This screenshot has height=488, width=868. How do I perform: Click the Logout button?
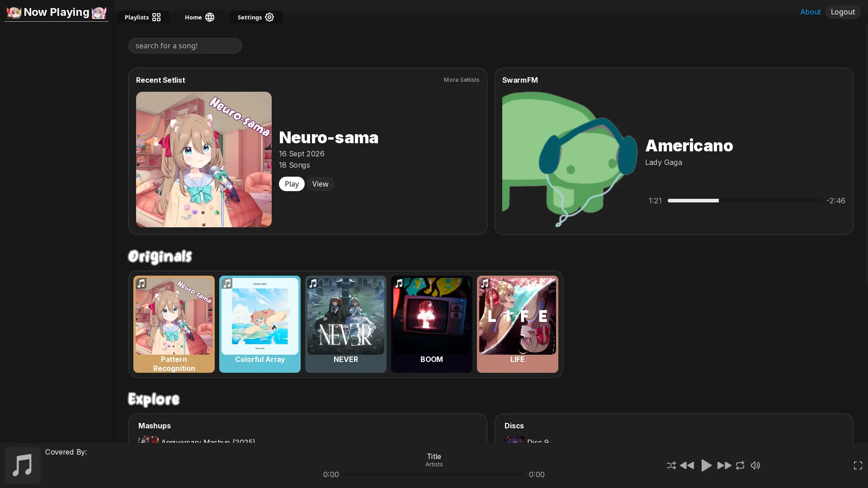point(843,12)
